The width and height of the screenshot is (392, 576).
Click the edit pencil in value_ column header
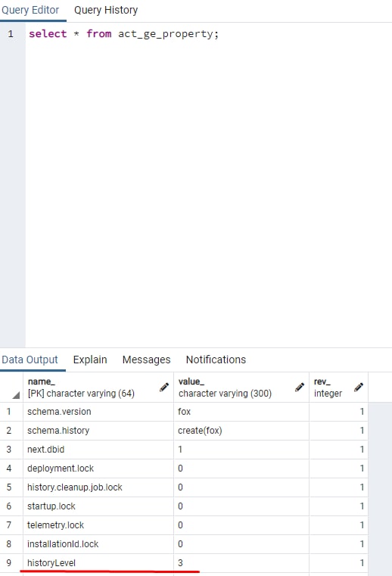300,388
